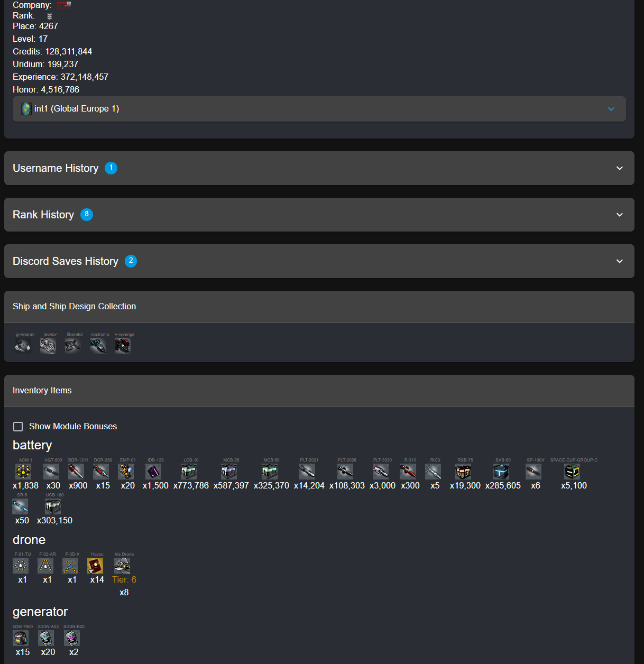Click the drone section heading
The height and width of the screenshot is (664, 644).
click(x=29, y=540)
